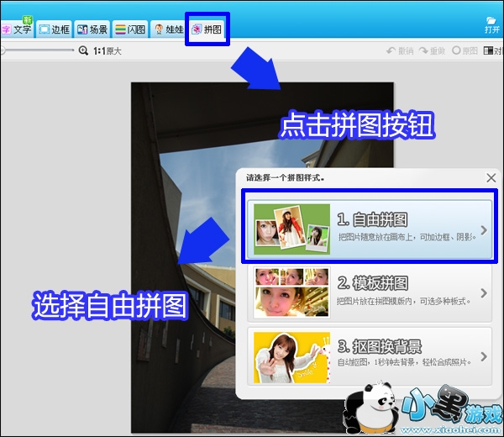
Task: Click the text 把图片随意放在画布上，可加边框、阴影
Action: pos(407,237)
